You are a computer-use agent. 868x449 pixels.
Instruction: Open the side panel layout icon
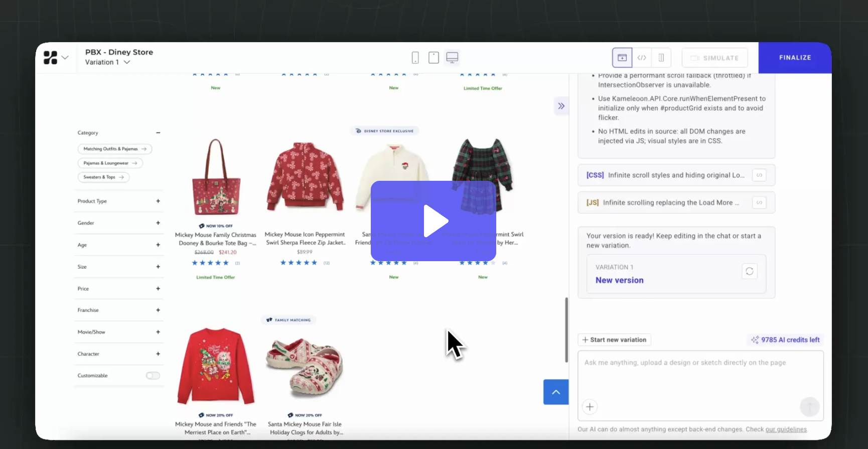tap(661, 58)
